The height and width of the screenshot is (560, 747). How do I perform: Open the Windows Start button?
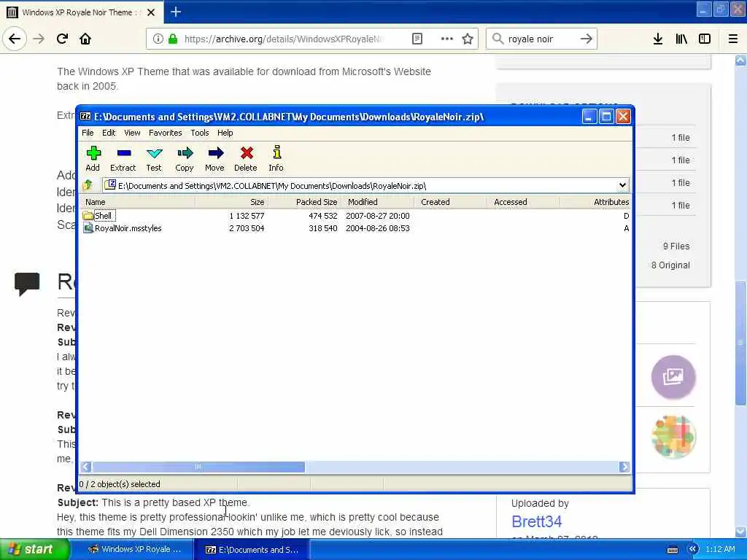[34, 550]
